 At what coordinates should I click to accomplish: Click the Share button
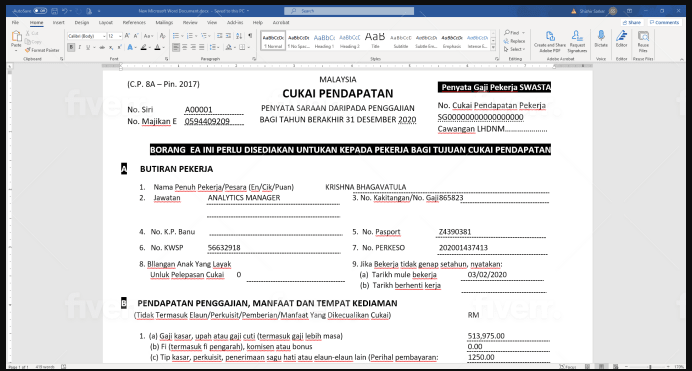[x=632, y=22]
